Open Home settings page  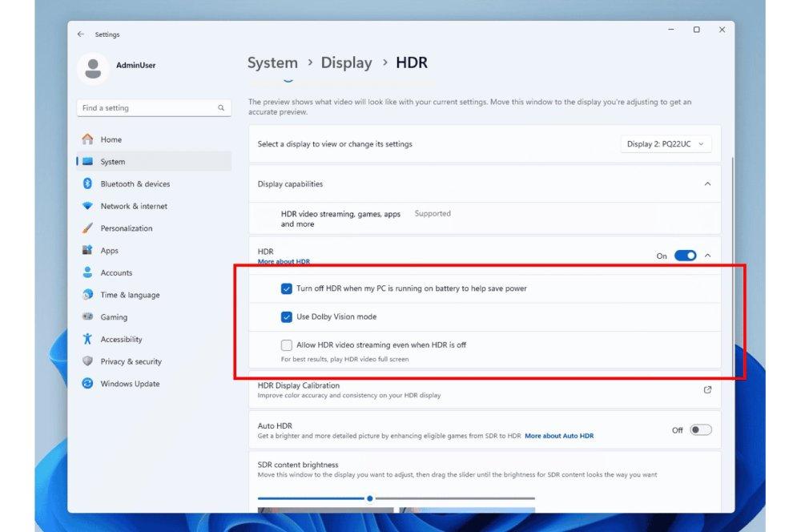click(154, 139)
